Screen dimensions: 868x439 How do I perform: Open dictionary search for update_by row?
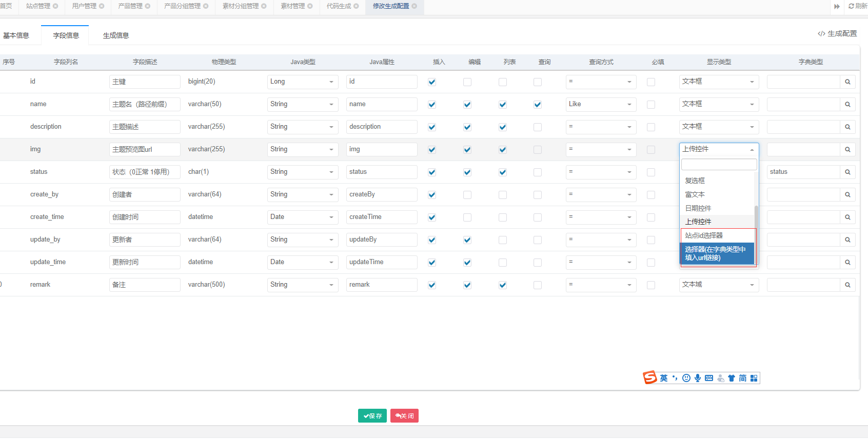[x=847, y=240]
